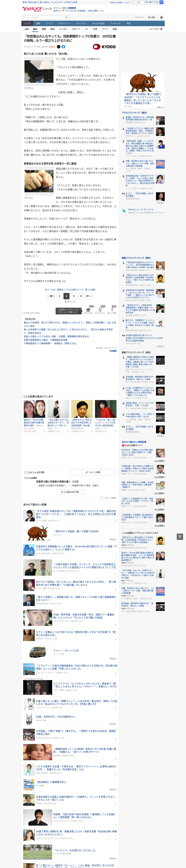
Task: Go to next page with 次へ chevron
Action: [89, 296]
